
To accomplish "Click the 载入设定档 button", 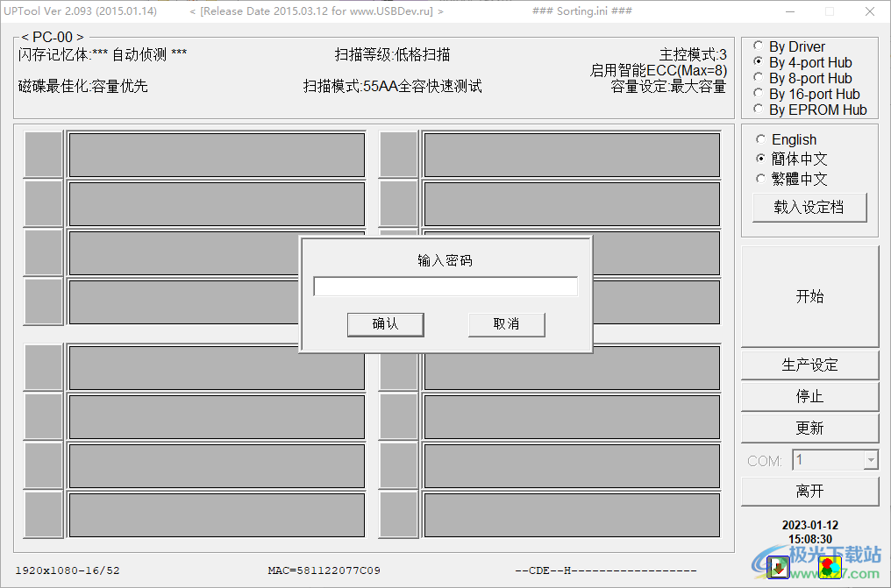I will (809, 208).
